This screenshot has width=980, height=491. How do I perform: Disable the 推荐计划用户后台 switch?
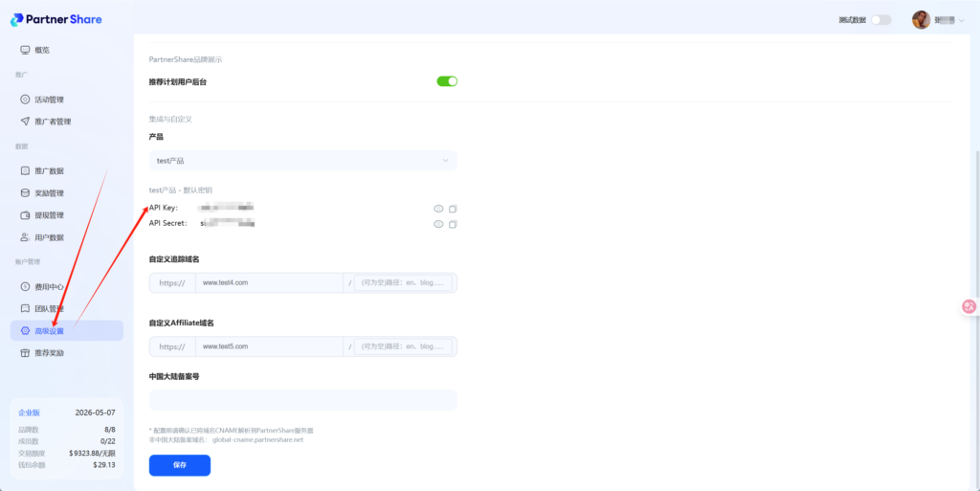point(447,81)
